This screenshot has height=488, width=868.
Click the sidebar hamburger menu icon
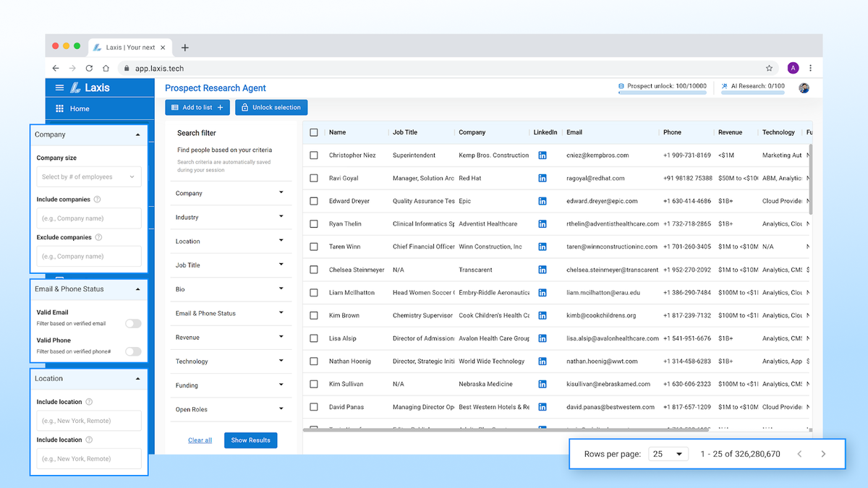tap(59, 87)
